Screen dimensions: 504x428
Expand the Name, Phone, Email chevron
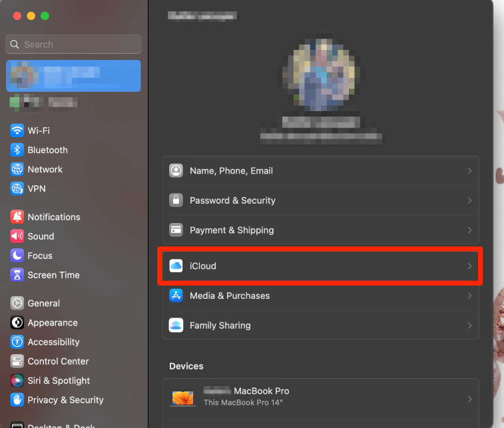pyautogui.click(x=469, y=171)
